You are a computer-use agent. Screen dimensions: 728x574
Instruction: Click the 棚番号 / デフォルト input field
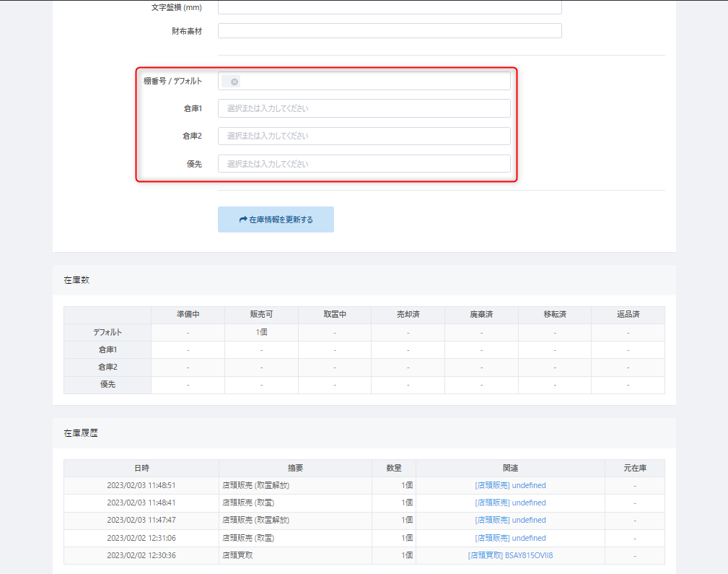(364, 81)
